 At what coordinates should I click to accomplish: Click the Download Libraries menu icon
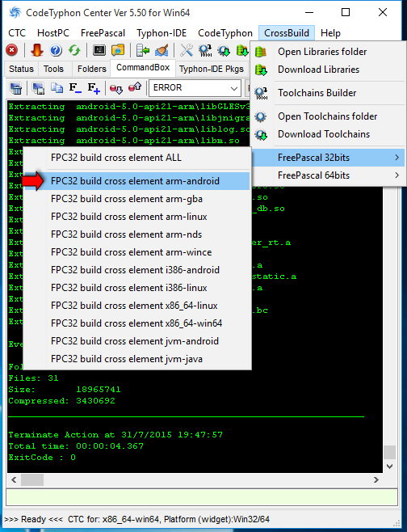click(261, 70)
